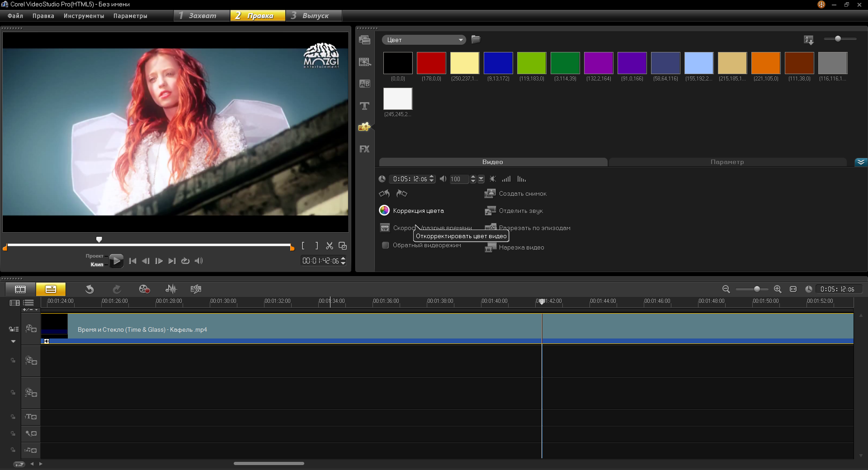Viewport: 868px width, 470px height.
Task: Split the clip with the scissors
Action: (330, 246)
